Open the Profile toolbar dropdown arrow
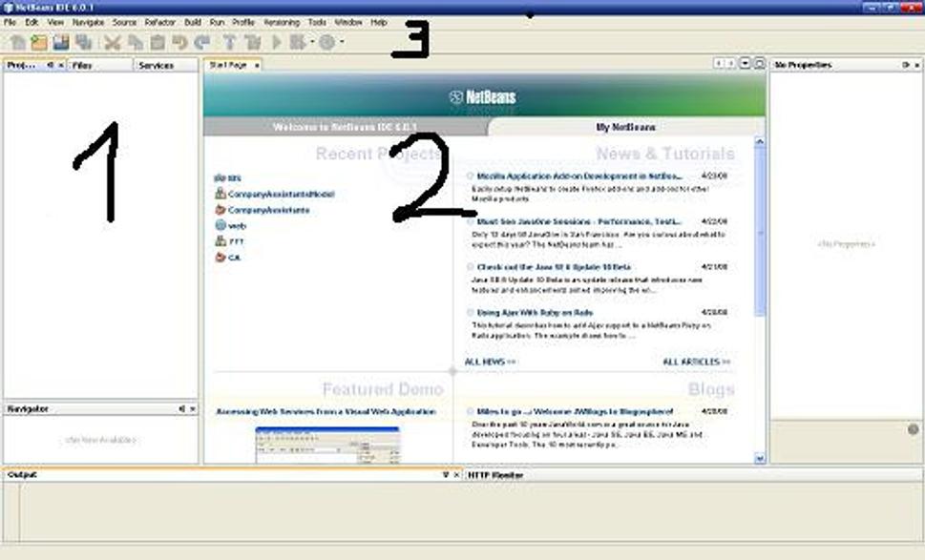The height and width of the screenshot is (560, 925). (x=342, y=42)
